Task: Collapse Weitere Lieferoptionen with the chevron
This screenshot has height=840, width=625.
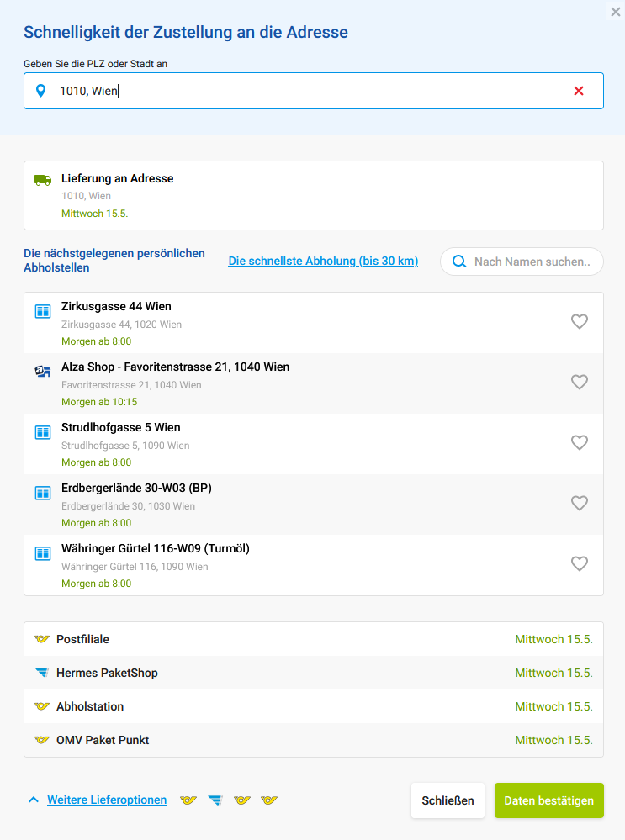Action: pos(34,800)
